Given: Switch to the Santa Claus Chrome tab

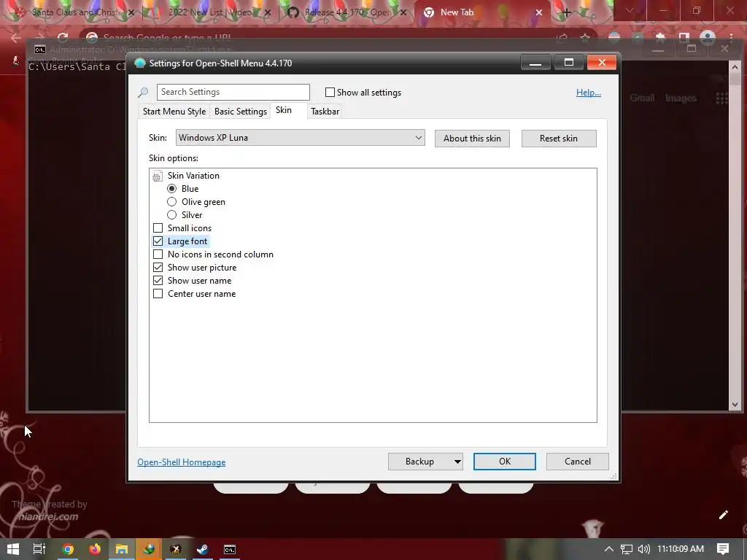Looking at the screenshot, I should tap(74, 12).
